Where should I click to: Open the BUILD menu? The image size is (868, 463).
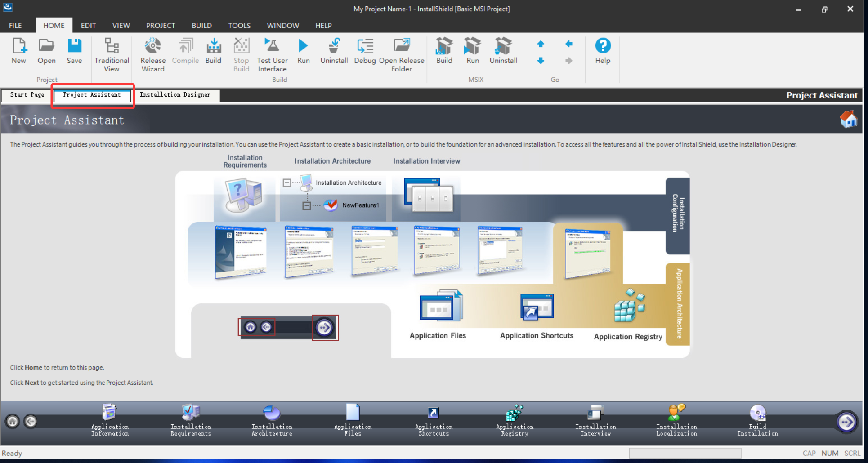201,26
